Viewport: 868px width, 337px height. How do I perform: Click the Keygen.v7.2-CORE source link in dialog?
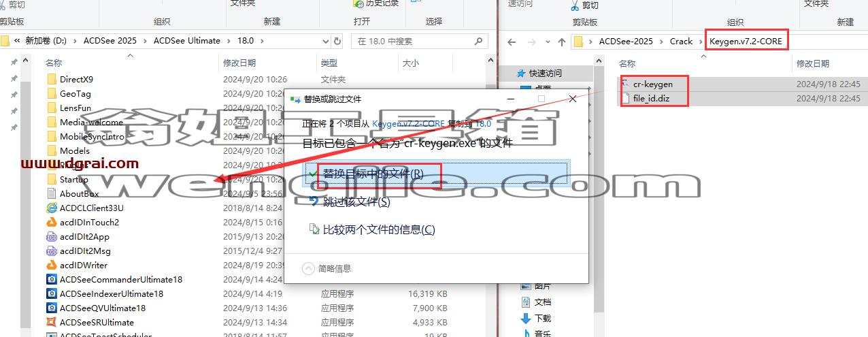click(x=409, y=124)
